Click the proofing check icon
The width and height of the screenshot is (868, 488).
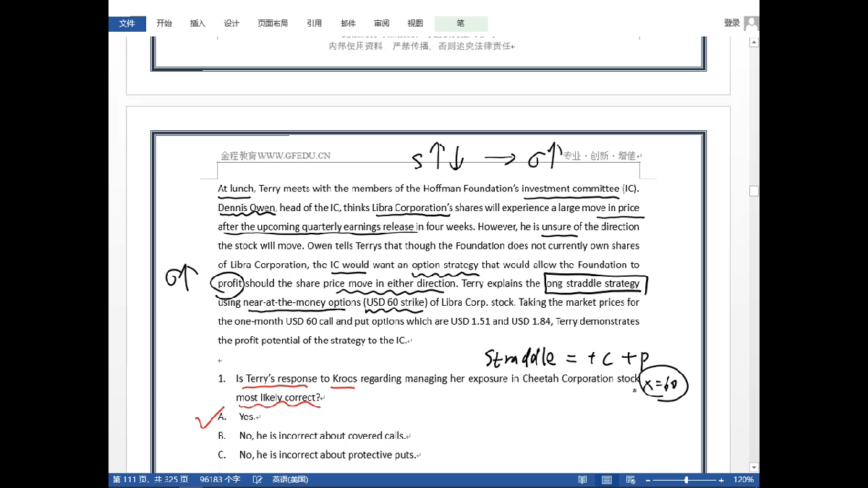pos(257,480)
